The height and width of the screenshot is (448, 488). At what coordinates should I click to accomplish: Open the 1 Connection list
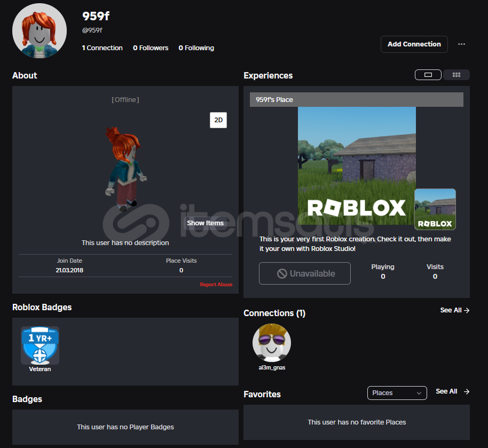102,48
